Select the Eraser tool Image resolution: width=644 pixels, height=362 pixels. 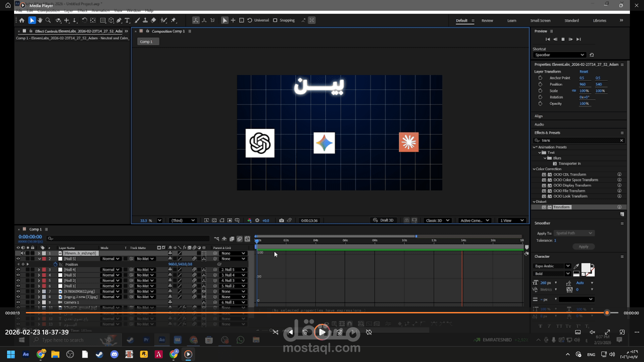(x=153, y=20)
